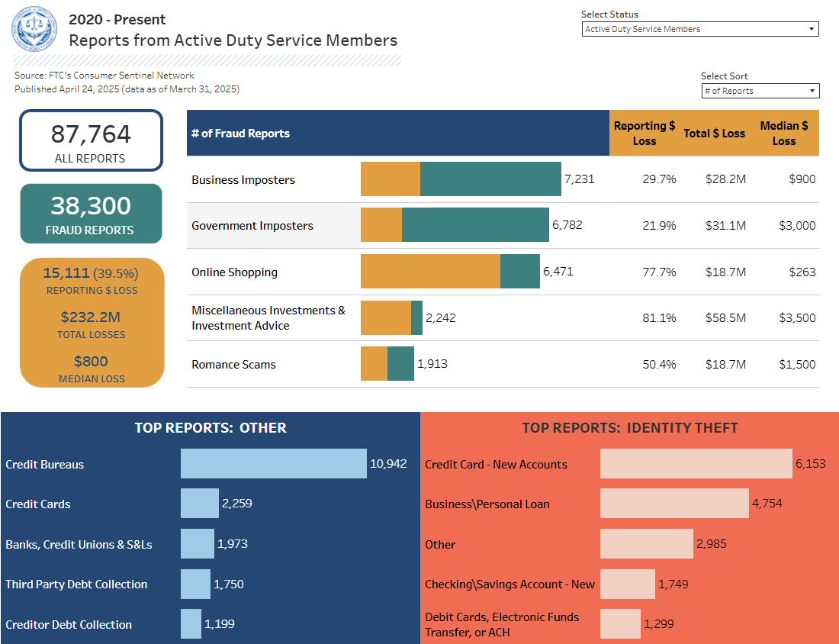This screenshot has height=644, width=839.
Task: Open the Select Status dropdown
Action: click(700, 29)
